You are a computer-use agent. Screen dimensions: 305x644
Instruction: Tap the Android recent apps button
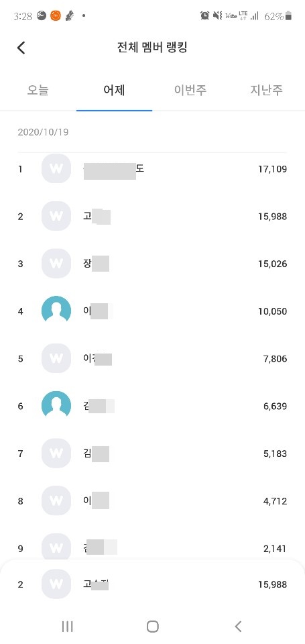pos(67,626)
